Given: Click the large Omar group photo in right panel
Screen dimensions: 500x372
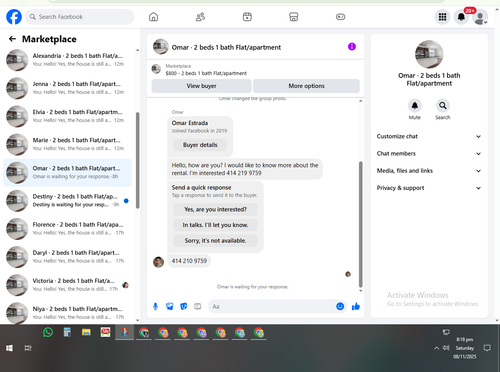Looking at the screenshot, I should tap(429, 54).
